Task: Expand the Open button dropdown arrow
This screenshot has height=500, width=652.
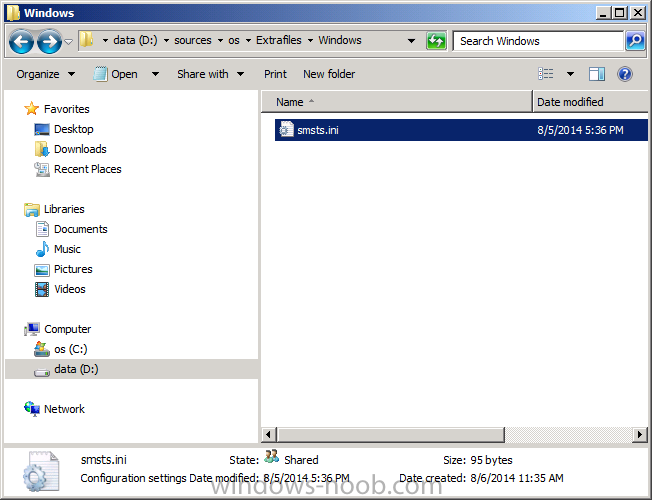Action: (x=155, y=74)
